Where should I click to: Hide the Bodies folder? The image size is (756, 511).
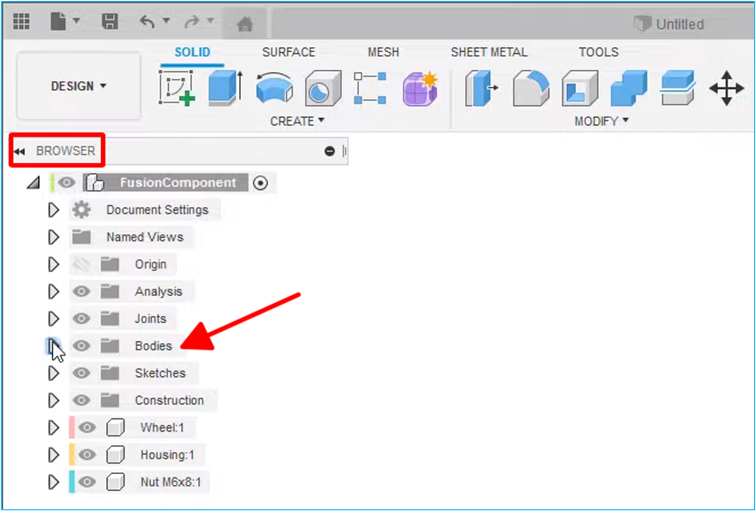[81, 346]
